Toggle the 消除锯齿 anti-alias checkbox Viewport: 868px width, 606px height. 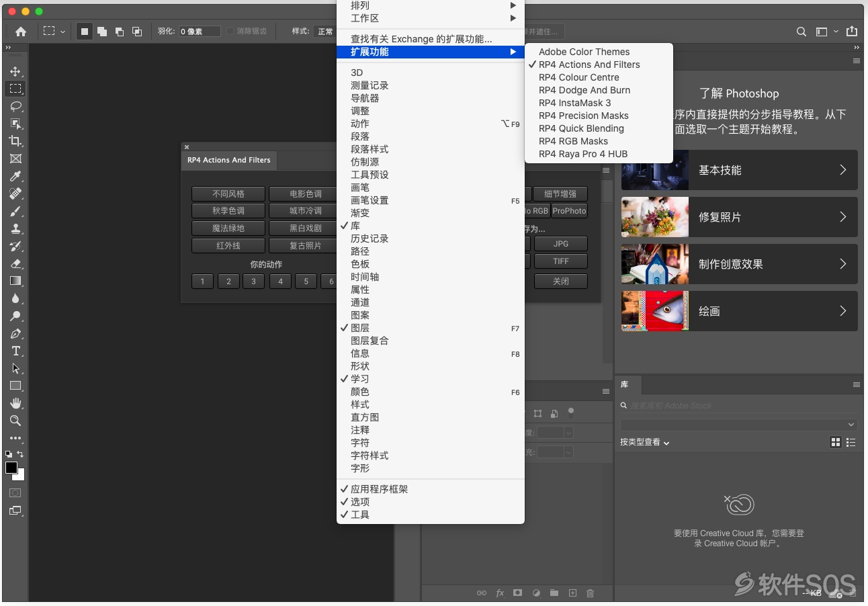(230, 31)
